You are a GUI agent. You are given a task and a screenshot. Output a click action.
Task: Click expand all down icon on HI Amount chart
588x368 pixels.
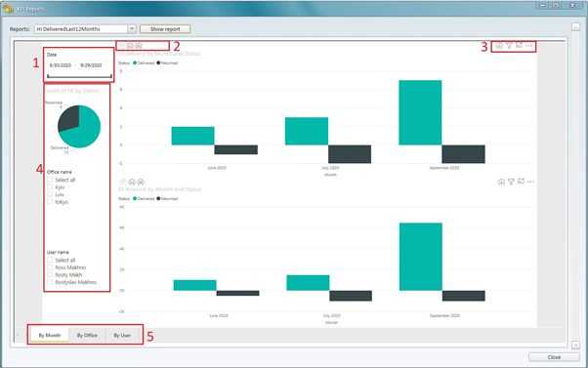[141, 183]
